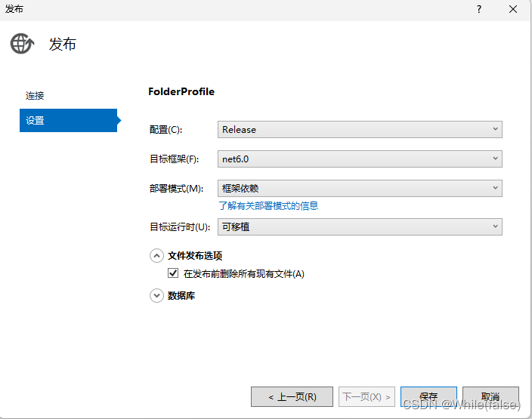
Task: Open the 部署模式 框架依赖 dropdown
Action: [360, 188]
